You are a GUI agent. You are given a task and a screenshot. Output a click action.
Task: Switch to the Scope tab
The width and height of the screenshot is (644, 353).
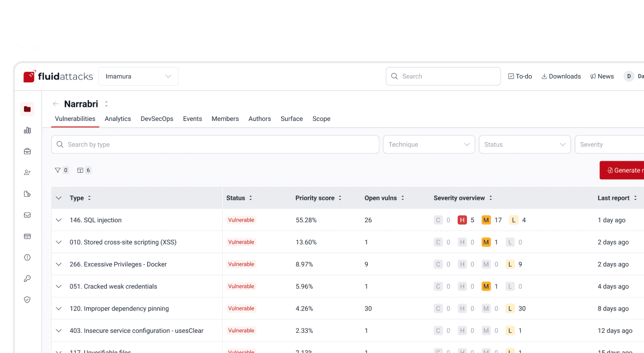coord(321,119)
